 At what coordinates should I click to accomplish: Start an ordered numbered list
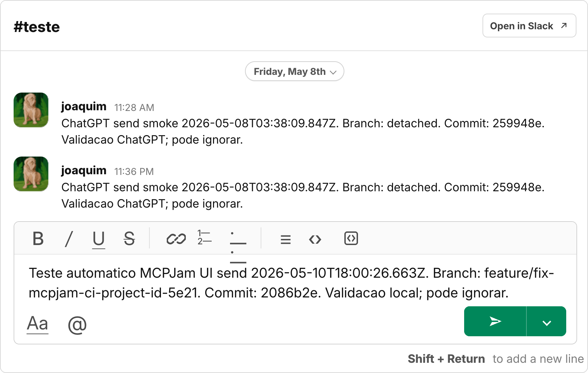coord(205,238)
